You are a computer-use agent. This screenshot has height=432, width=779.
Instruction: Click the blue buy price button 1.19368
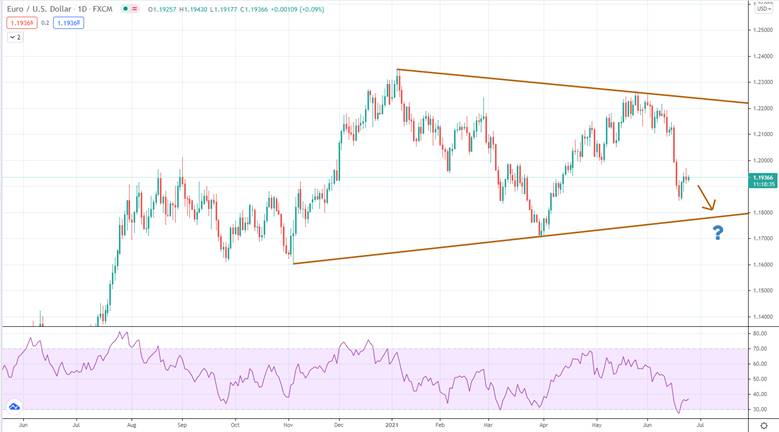click(x=69, y=23)
